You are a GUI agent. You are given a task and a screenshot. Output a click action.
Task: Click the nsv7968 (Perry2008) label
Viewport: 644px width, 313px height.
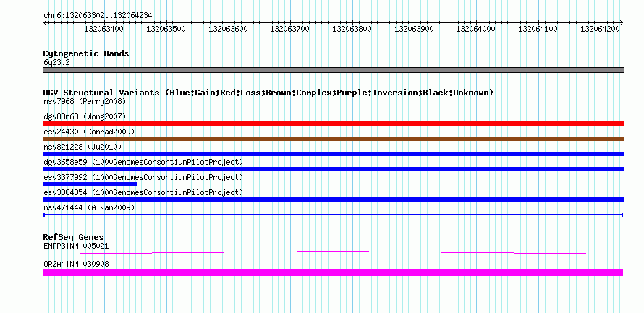click(85, 101)
